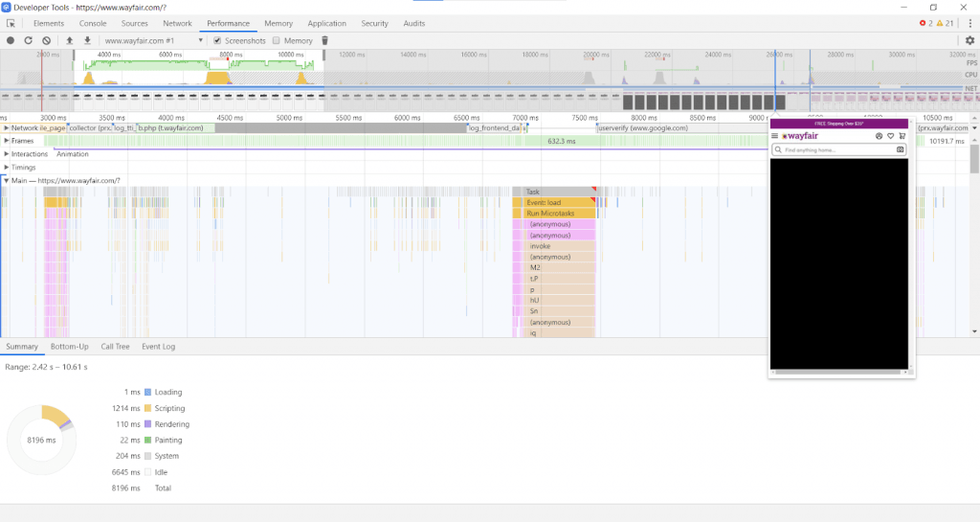Uncheck the Screenshots checkbox

coord(217,41)
